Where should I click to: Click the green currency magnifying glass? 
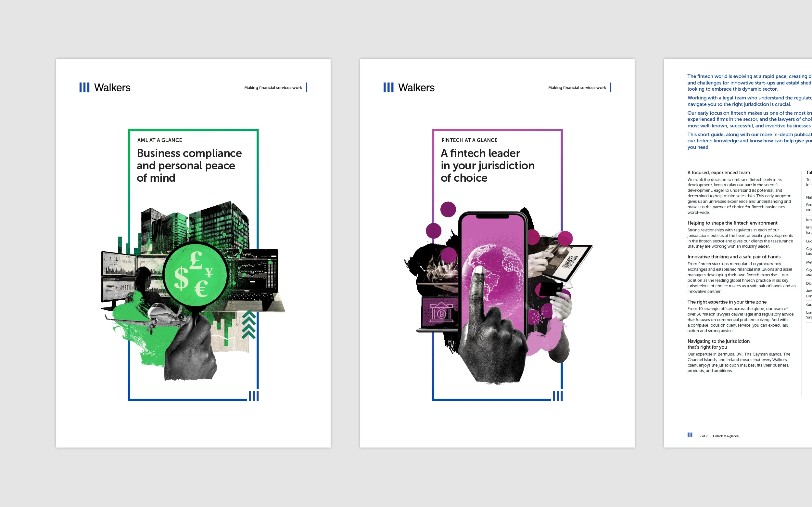(196, 274)
